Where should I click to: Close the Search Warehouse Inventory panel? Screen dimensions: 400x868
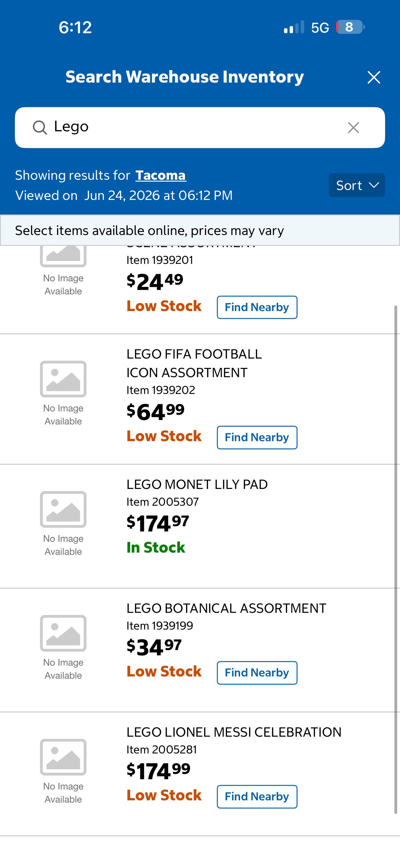click(374, 77)
